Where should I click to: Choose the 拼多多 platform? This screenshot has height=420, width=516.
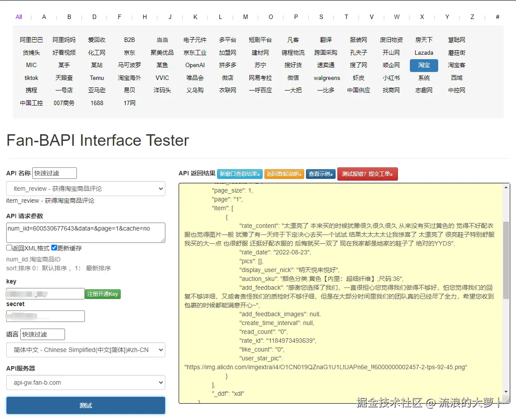click(227, 65)
